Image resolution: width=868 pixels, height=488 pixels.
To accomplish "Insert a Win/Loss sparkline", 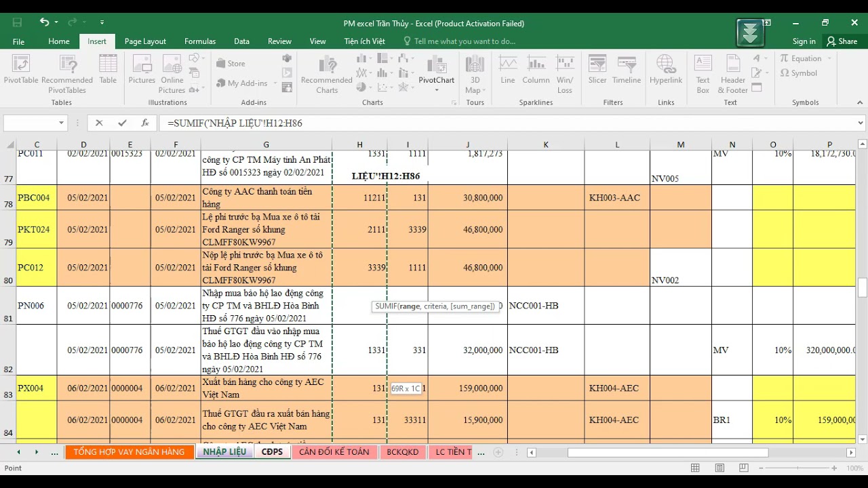I will coord(565,73).
